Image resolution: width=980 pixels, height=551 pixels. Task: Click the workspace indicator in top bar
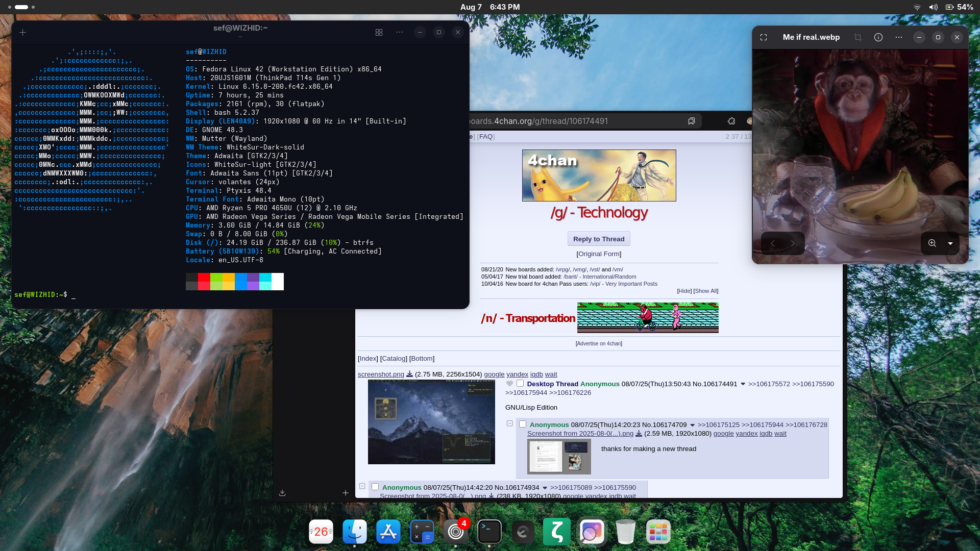click(x=21, y=7)
